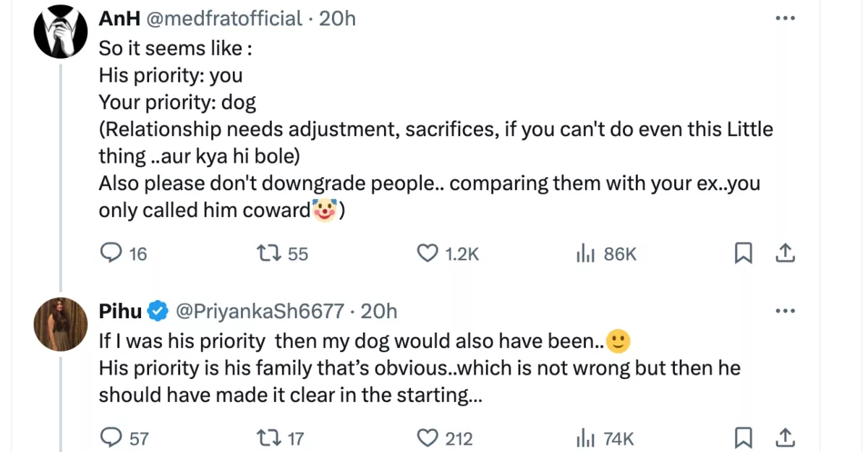Share AnH's tweet

[786, 253]
